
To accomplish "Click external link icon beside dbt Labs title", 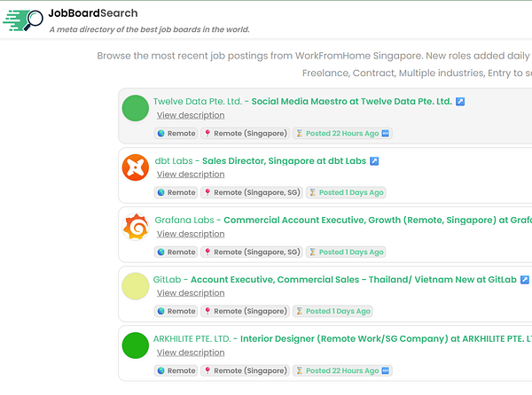I will pos(374,161).
